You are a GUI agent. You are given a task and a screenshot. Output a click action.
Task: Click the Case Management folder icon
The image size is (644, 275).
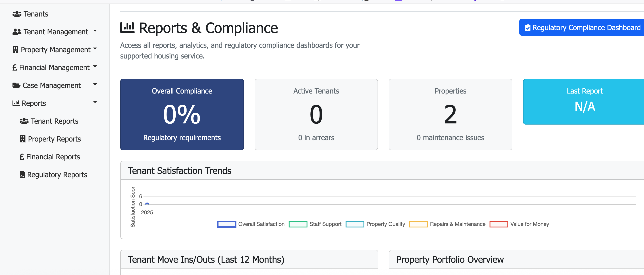[x=16, y=85]
